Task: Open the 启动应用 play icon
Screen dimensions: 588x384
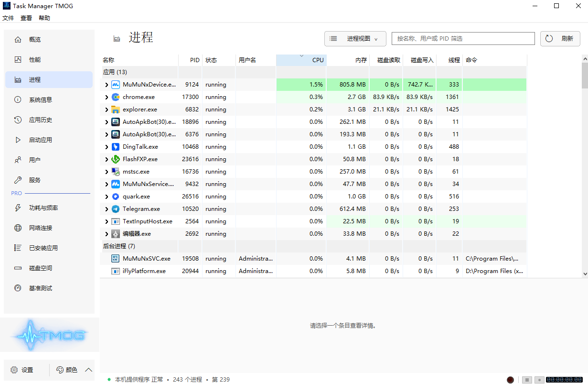Action: click(x=18, y=140)
